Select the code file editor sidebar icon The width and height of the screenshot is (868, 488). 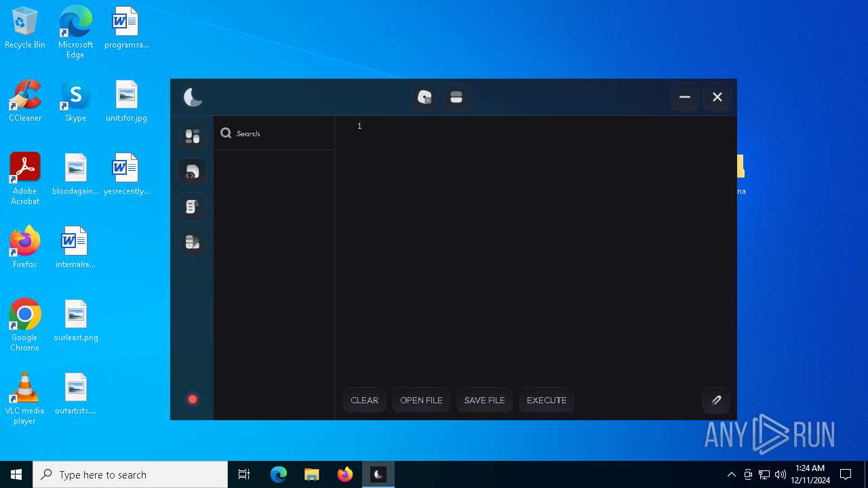193,171
